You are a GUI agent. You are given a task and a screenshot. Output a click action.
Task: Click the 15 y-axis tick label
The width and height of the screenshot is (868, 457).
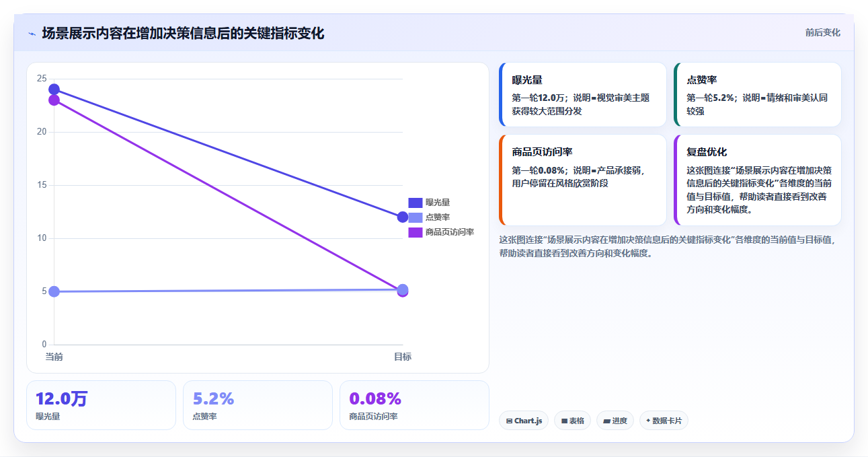(42, 185)
